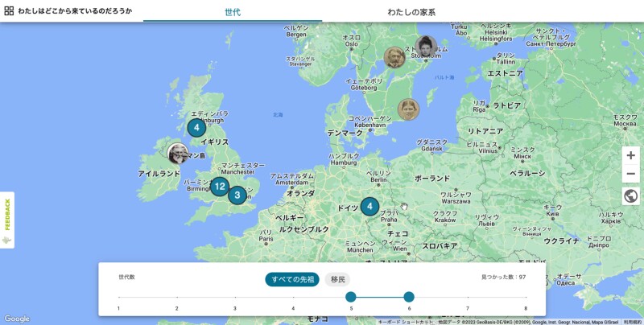Open the cluster of 3 near London
The image size is (644, 325).
coord(237,195)
